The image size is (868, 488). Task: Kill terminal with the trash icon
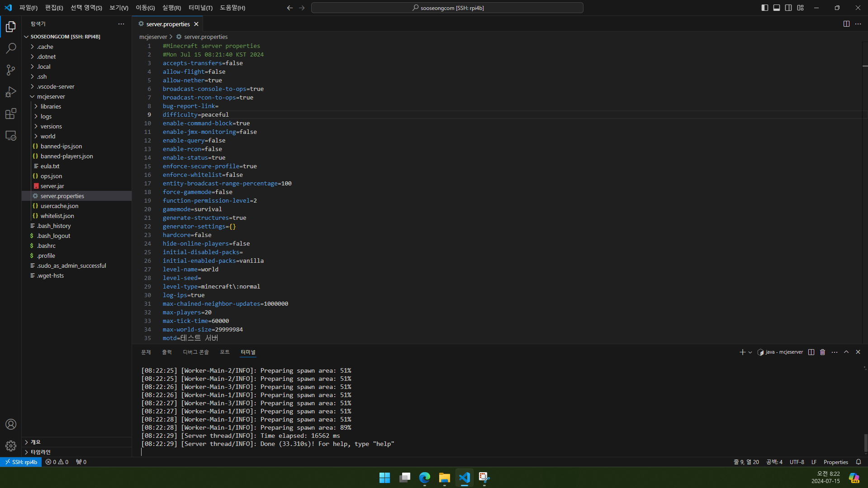tap(823, 352)
